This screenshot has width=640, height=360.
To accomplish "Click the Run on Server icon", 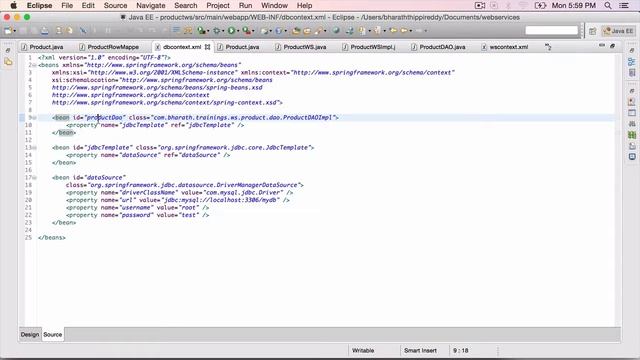I will 201,31.
